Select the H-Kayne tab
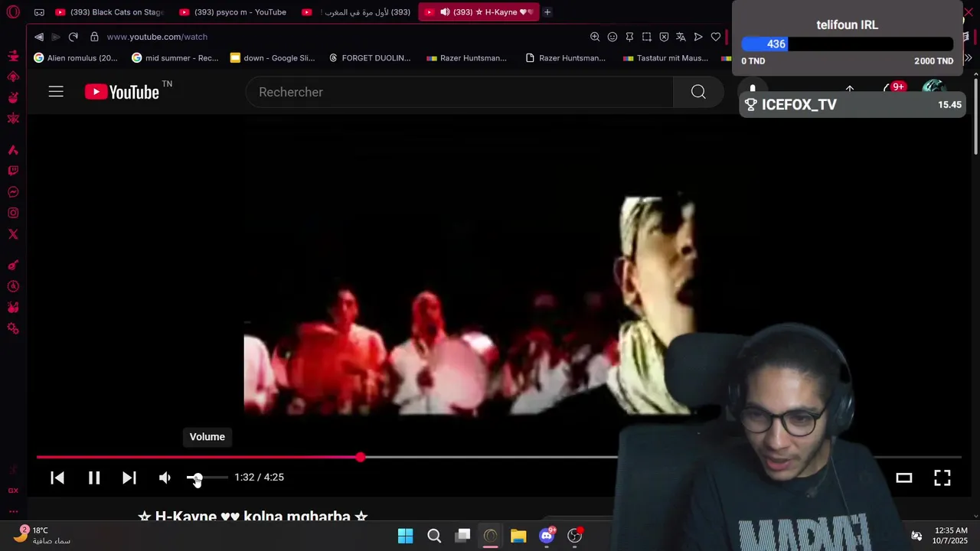980x551 pixels. [x=479, y=12]
